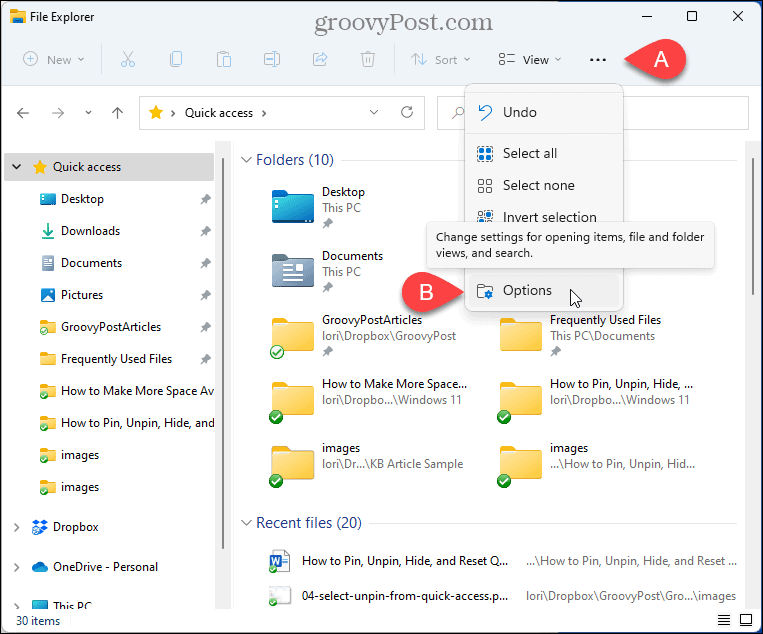Screen dimensions: 763x634
Task: Select How to Make More Space folder
Action: tap(292, 400)
